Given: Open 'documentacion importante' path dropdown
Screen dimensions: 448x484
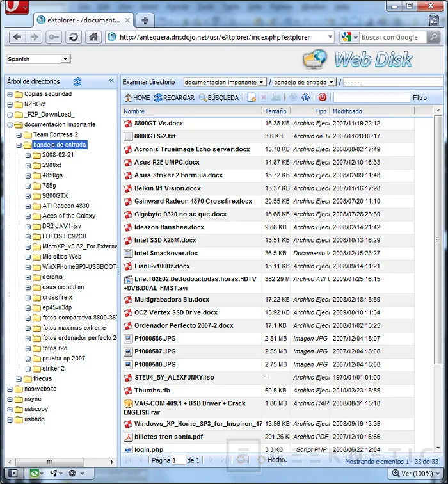Looking at the screenshot, I should (261, 82).
